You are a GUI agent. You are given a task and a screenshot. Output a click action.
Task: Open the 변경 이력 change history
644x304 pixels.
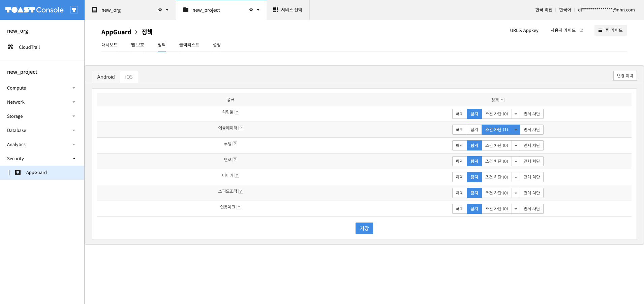point(625,76)
